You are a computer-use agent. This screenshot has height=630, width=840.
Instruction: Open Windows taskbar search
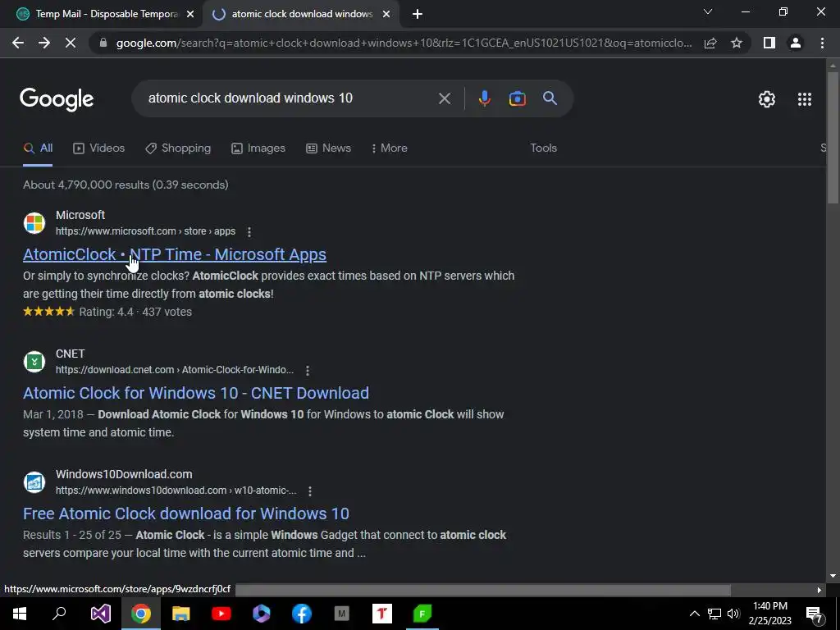[59, 614]
